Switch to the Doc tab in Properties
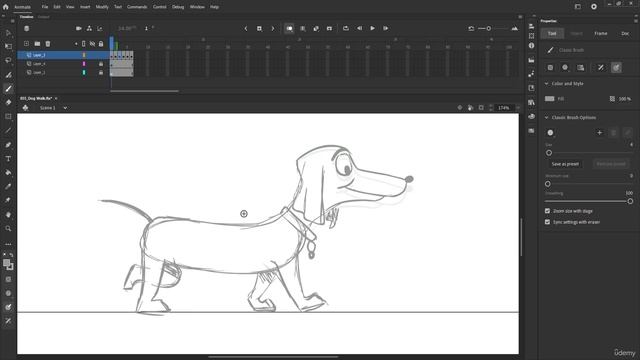 click(x=625, y=33)
